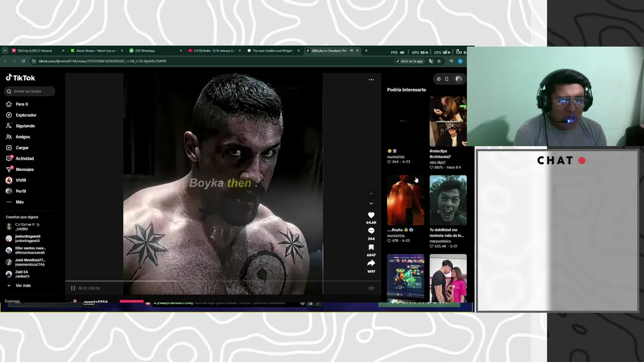Open followed account juniordragex68
The height and width of the screenshot is (362, 644).
[23, 238]
